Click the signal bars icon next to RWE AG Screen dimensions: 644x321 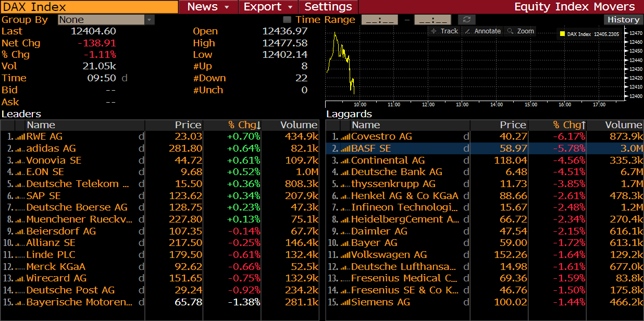[20, 137]
